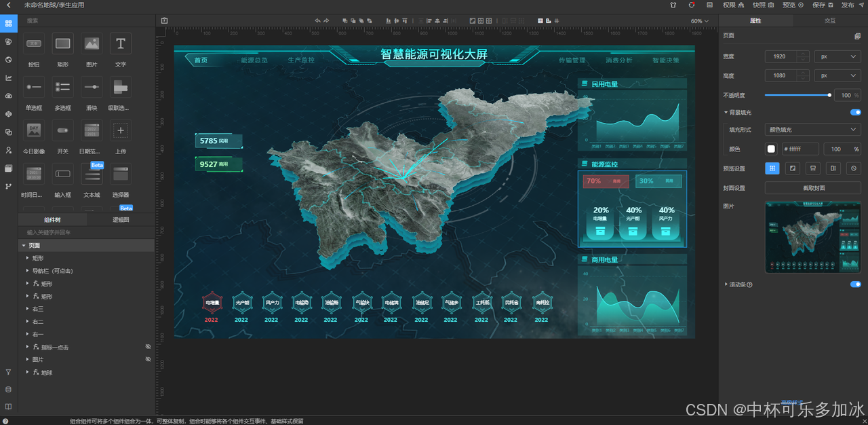Screen dimensions: 868x425
Task: Click the redo arrow in toolbar
Action: [326, 21]
